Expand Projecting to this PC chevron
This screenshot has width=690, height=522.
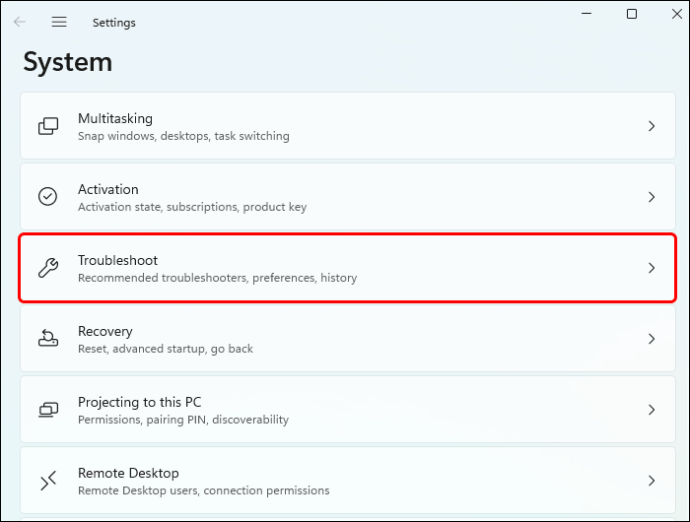point(651,410)
